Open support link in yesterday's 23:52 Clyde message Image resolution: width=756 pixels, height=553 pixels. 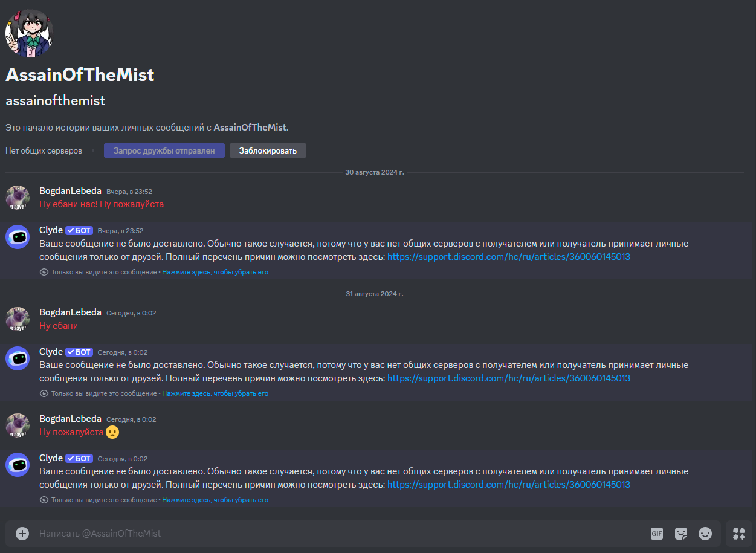coord(508,257)
